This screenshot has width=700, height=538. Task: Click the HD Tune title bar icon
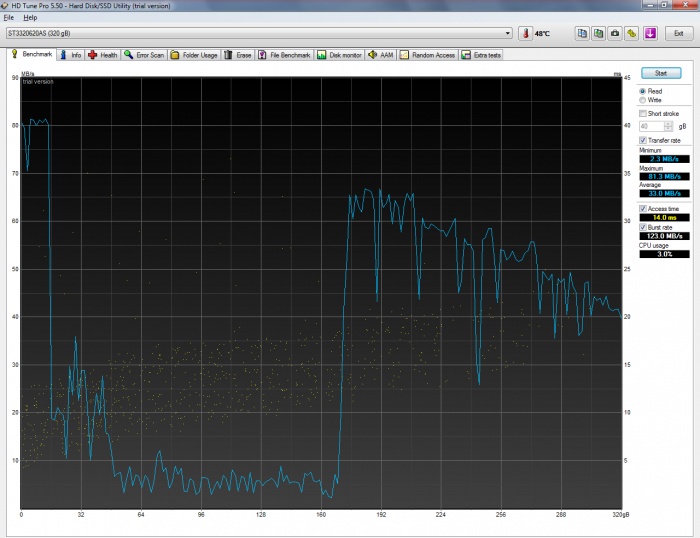(x=4, y=5)
